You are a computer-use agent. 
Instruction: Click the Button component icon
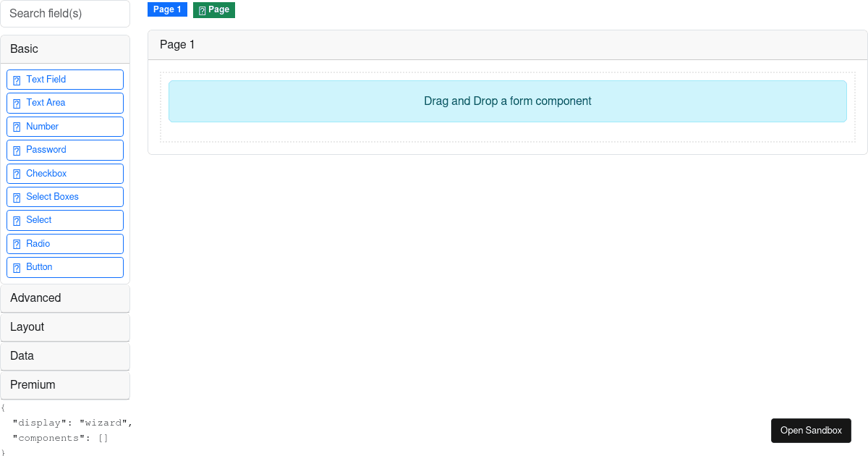(17, 267)
